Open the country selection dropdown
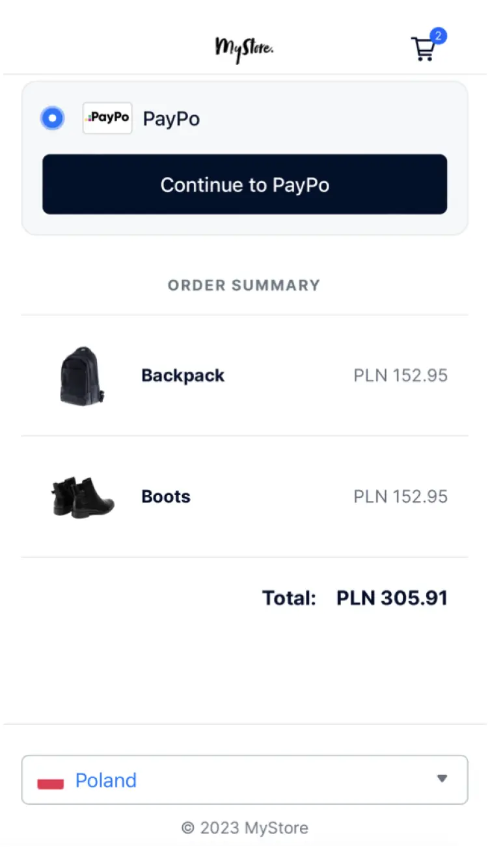The image size is (488, 868). click(x=244, y=780)
